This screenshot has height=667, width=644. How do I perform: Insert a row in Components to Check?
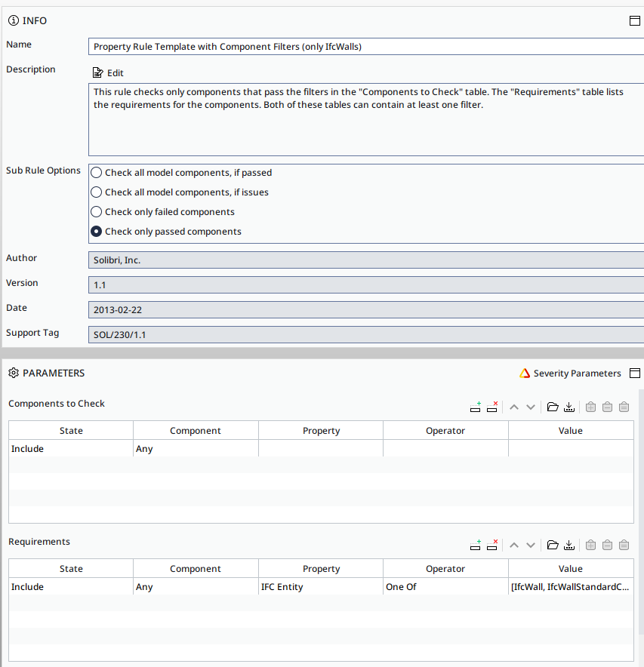[476, 407]
